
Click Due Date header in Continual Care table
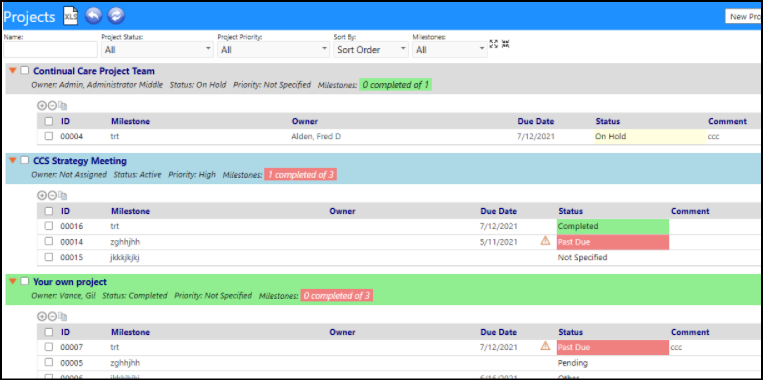(x=536, y=121)
